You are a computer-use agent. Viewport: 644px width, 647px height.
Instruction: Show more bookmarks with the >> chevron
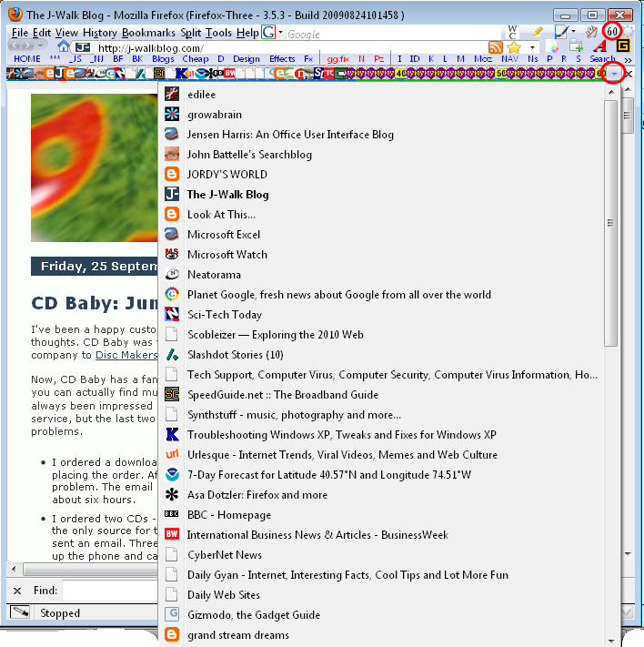coord(629,60)
